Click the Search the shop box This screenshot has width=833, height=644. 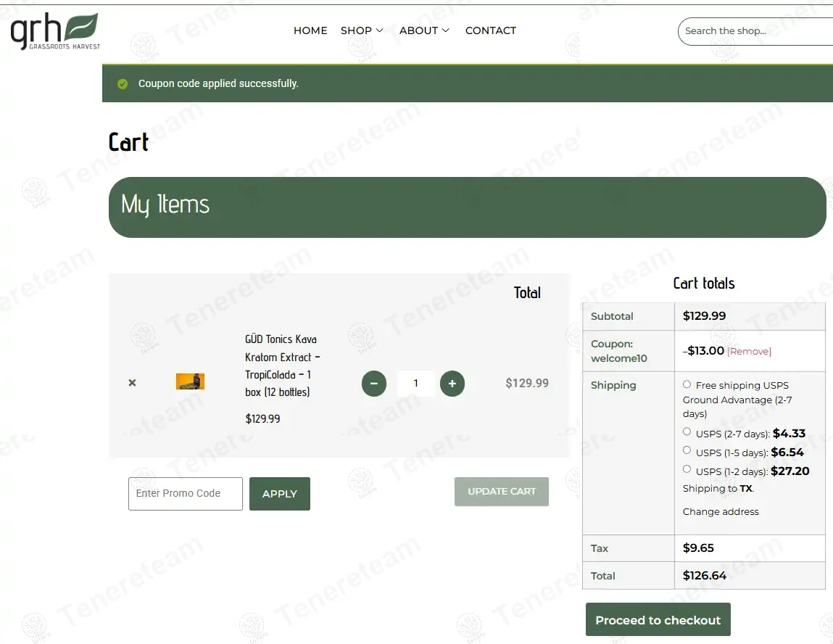[x=755, y=31]
